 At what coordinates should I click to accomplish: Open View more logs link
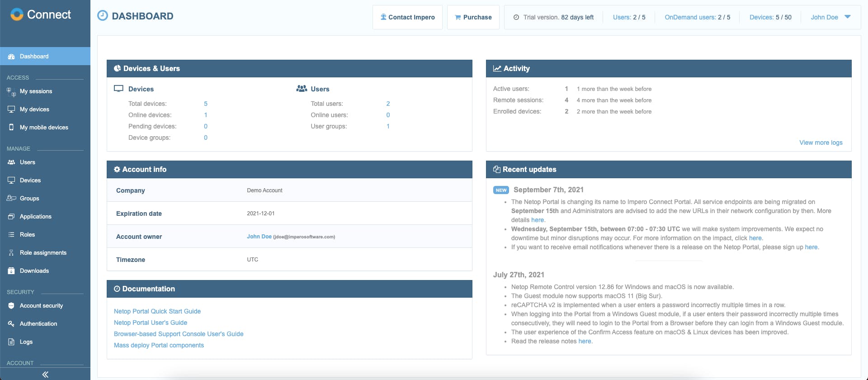(821, 142)
